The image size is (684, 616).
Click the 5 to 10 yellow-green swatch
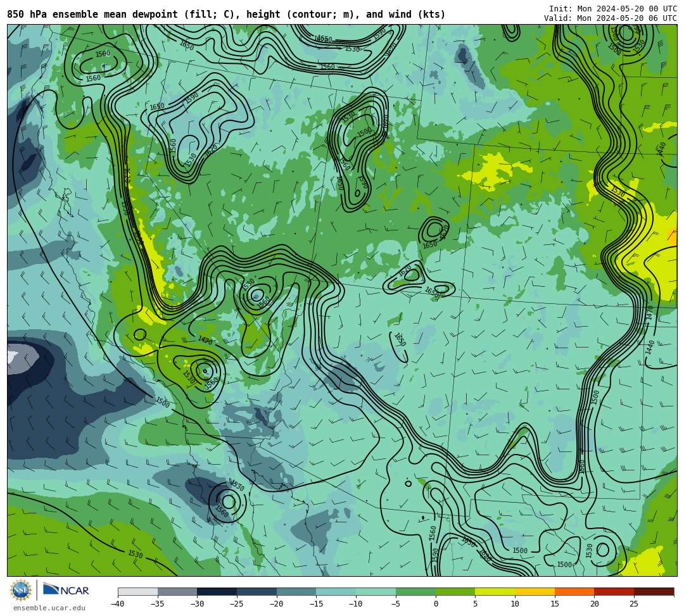[x=495, y=591]
